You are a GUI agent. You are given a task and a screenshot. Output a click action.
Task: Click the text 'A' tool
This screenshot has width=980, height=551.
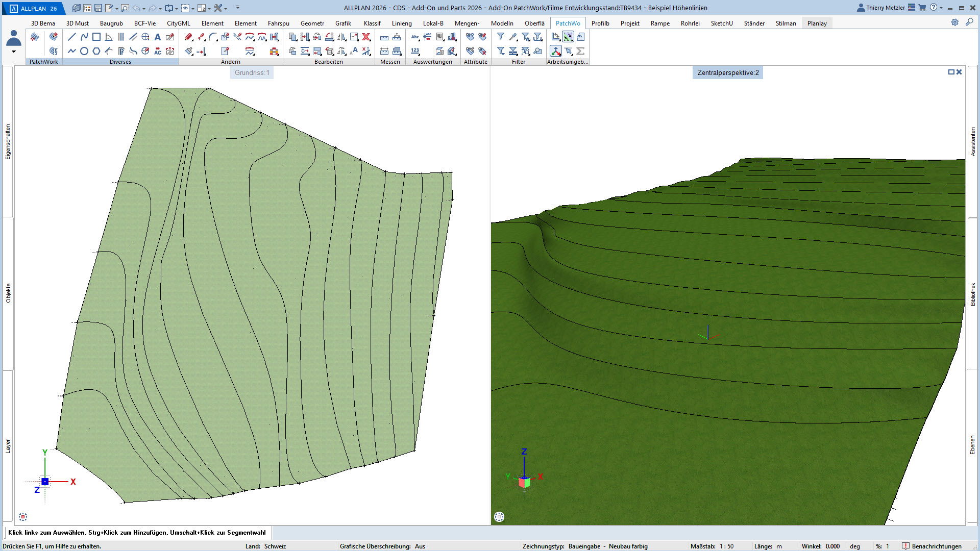coord(158,37)
